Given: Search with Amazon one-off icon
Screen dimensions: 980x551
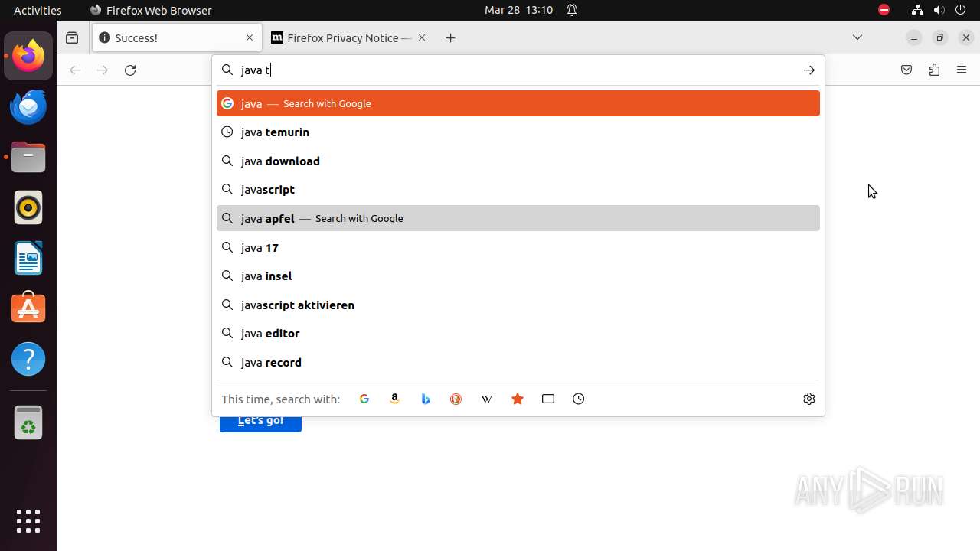Looking at the screenshot, I should pyautogui.click(x=395, y=399).
